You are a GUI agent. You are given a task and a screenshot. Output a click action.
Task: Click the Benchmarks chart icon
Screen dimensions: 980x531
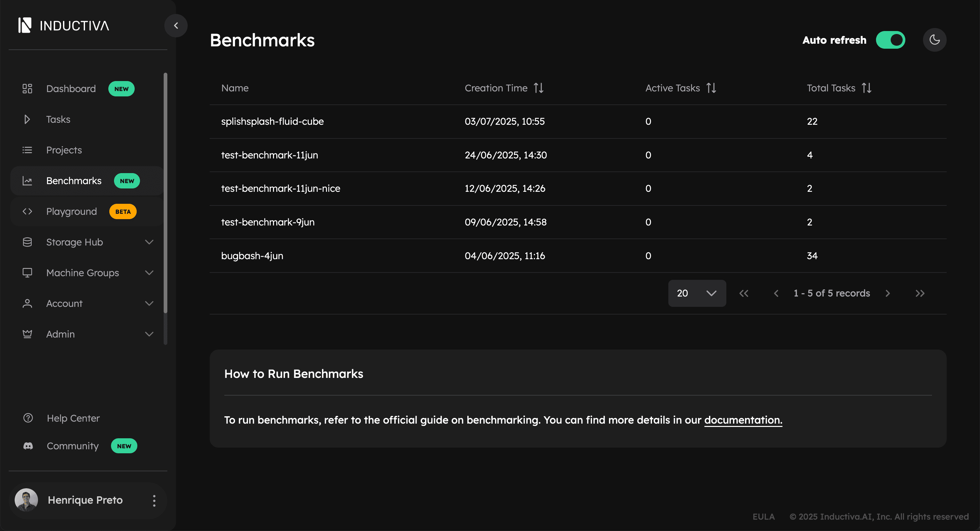tap(27, 180)
